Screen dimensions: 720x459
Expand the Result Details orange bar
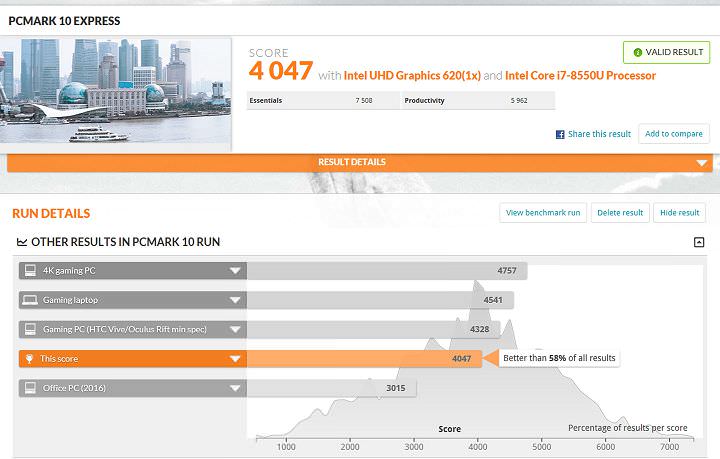(703, 163)
